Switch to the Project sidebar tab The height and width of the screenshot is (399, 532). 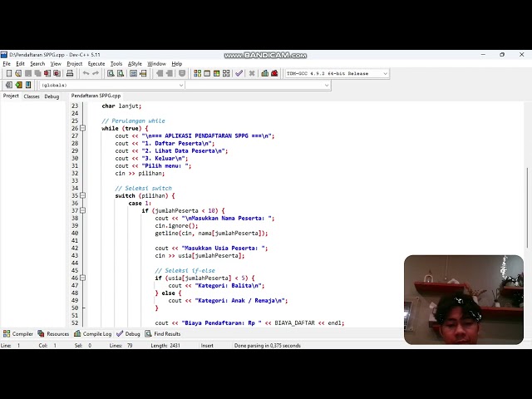pos(11,96)
